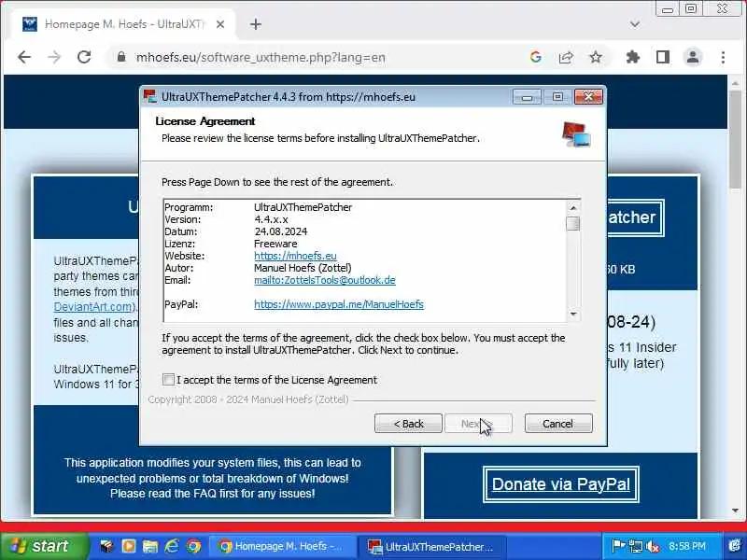Open the Windows start menu
747x560 pixels.
tap(43, 546)
